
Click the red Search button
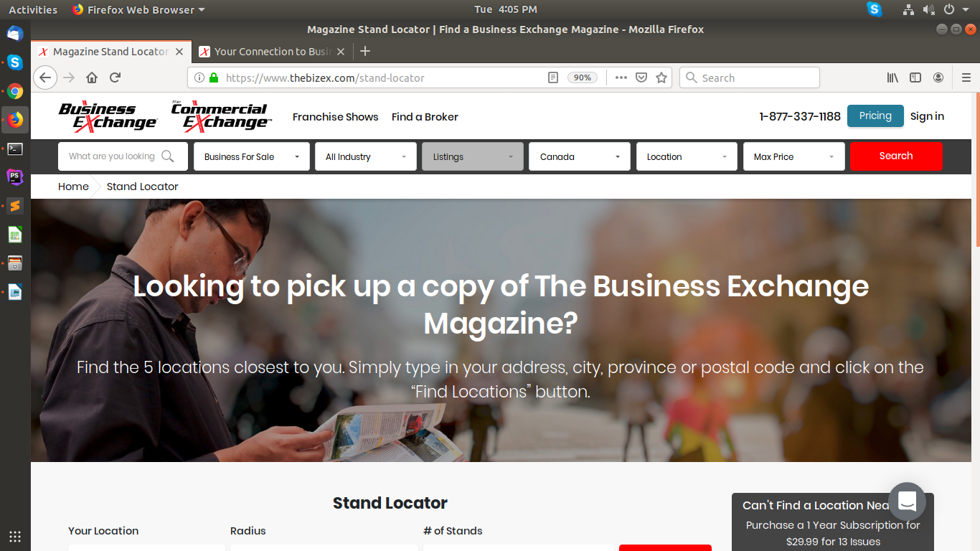tap(896, 156)
